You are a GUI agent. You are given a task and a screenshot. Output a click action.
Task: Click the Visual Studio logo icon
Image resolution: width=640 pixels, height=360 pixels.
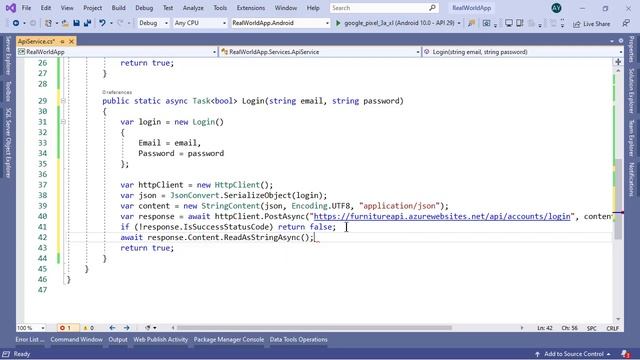[11, 8]
